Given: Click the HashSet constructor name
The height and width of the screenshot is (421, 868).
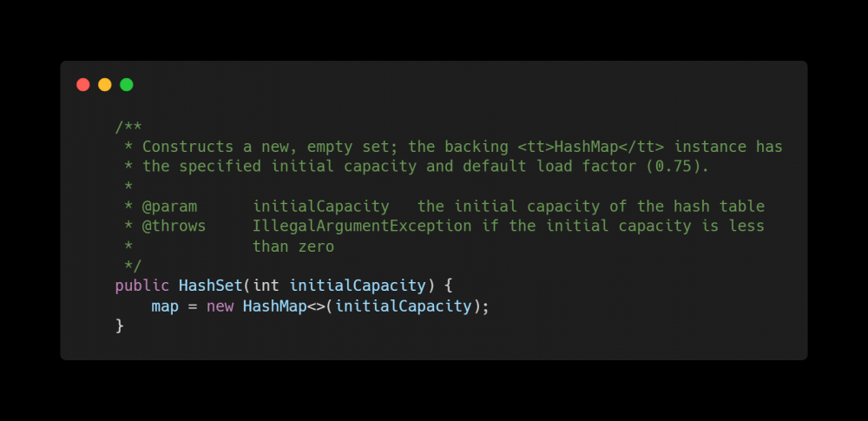Looking at the screenshot, I should [211, 286].
